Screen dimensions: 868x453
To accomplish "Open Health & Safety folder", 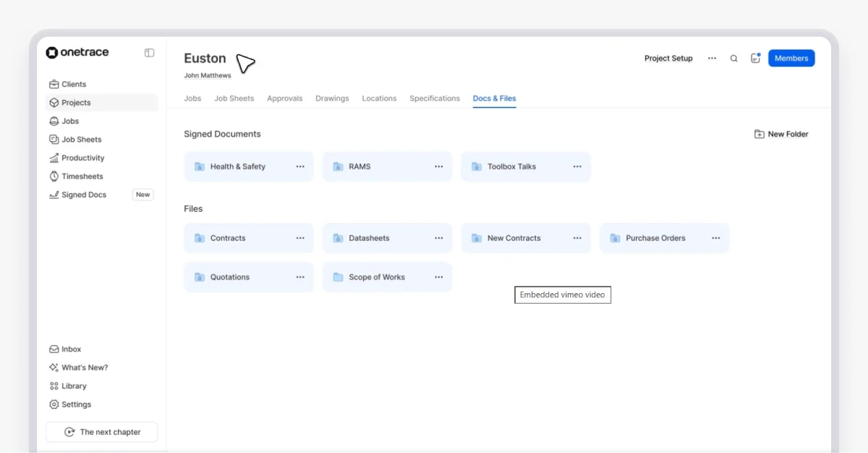I will point(249,166).
